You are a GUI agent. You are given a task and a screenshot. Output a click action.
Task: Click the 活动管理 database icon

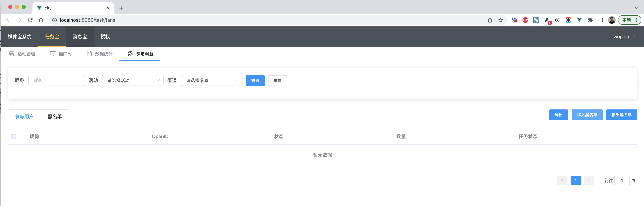(12, 54)
